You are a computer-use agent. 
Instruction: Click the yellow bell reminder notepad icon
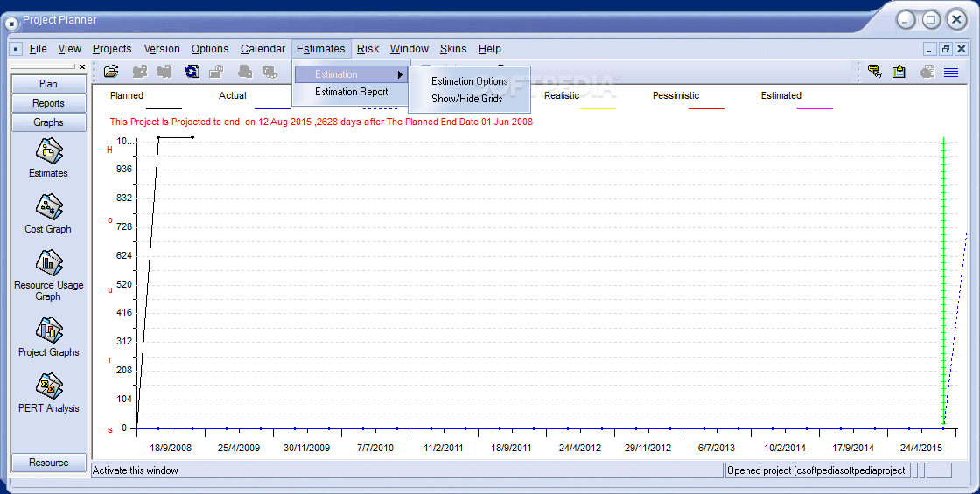coord(899,71)
